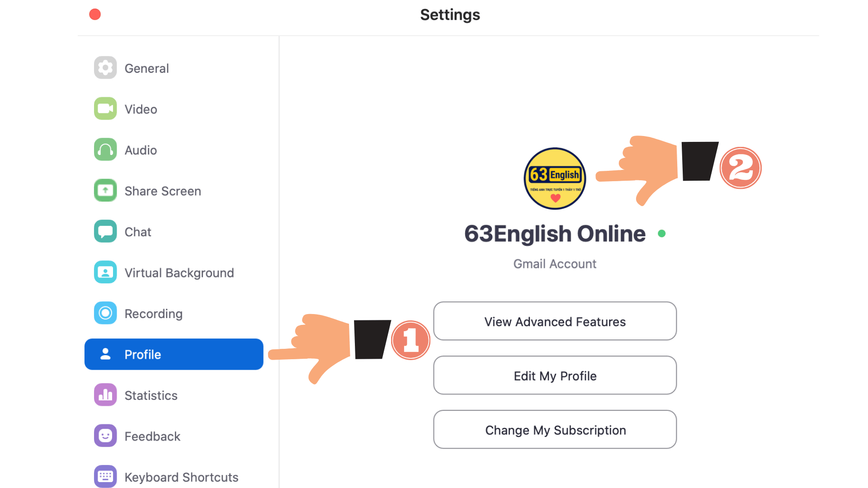Go to Statistics settings section
The image size is (868, 488).
(x=151, y=395)
